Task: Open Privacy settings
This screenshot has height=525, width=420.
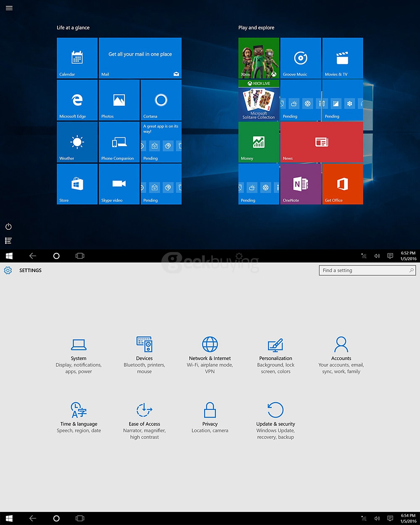Action: pyautogui.click(x=210, y=417)
